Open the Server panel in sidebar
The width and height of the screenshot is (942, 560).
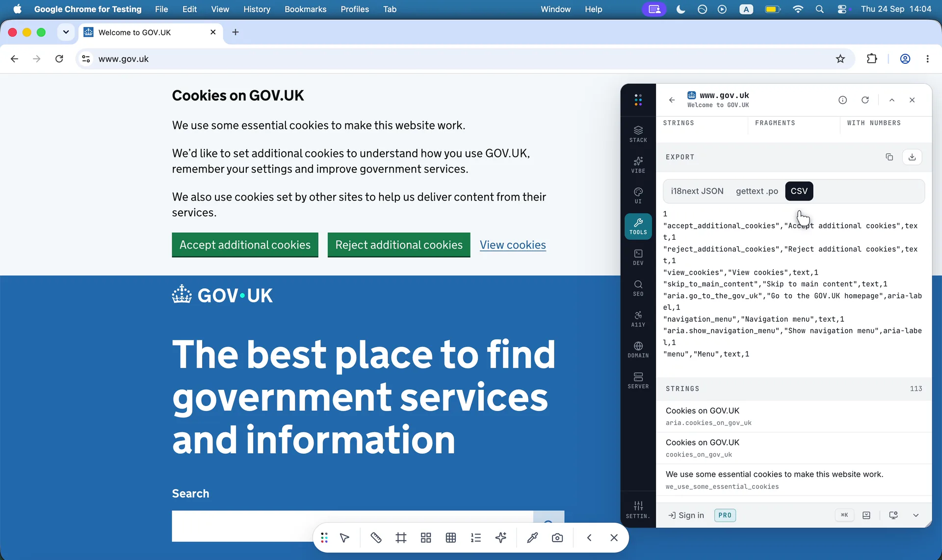coord(638,381)
